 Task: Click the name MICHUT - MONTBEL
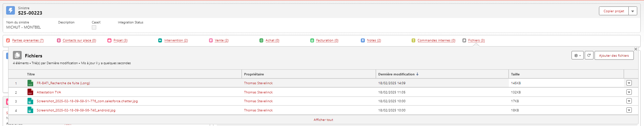pyautogui.click(x=23, y=28)
